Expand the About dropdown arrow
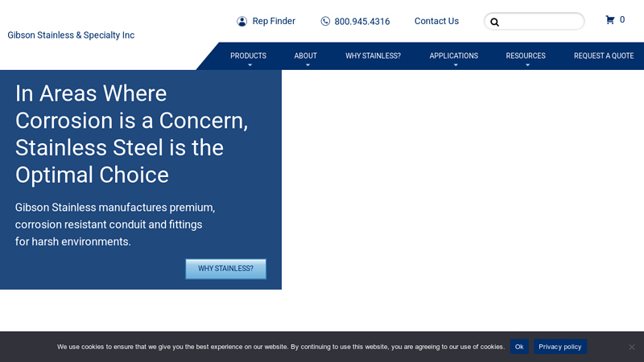The image size is (644, 362). (x=307, y=65)
